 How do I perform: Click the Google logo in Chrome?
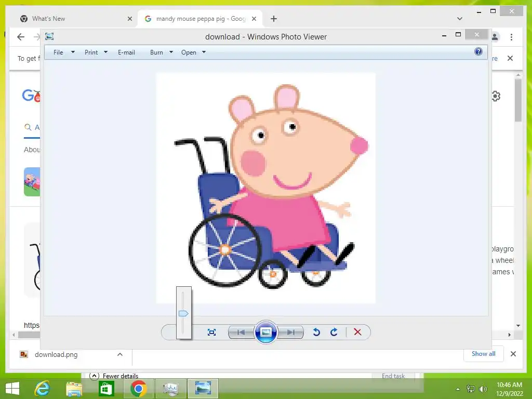[x=31, y=96]
